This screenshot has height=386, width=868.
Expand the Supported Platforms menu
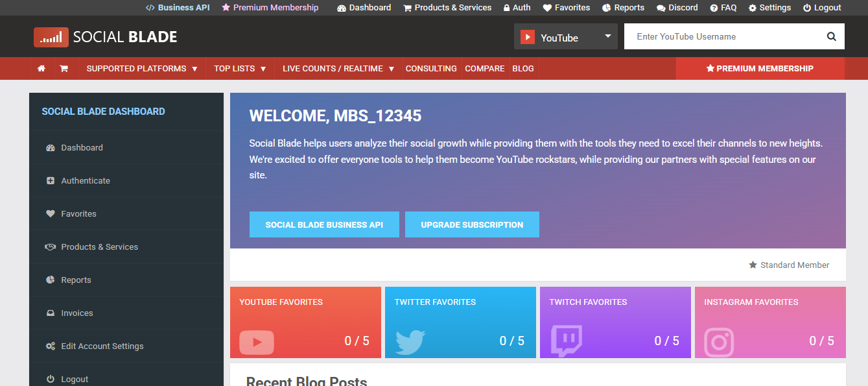(x=142, y=68)
